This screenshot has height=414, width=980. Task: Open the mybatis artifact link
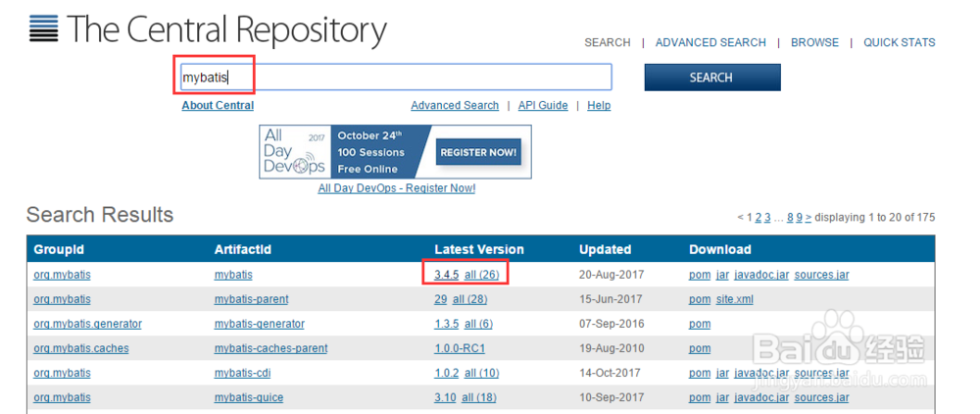pos(233,275)
